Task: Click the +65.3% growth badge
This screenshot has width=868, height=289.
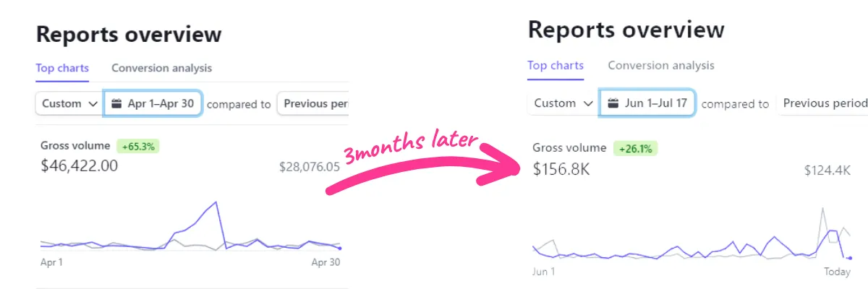Action: click(x=138, y=146)
